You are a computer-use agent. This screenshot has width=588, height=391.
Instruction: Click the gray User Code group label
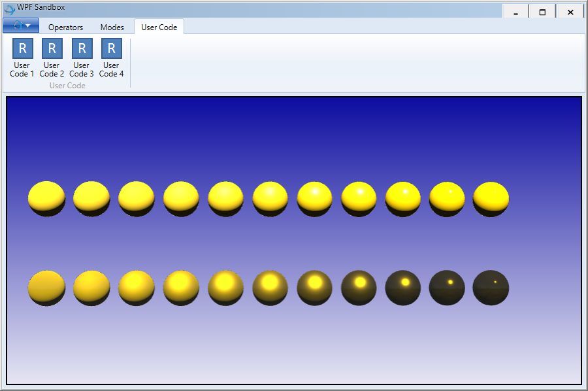[x=67, y=86]
